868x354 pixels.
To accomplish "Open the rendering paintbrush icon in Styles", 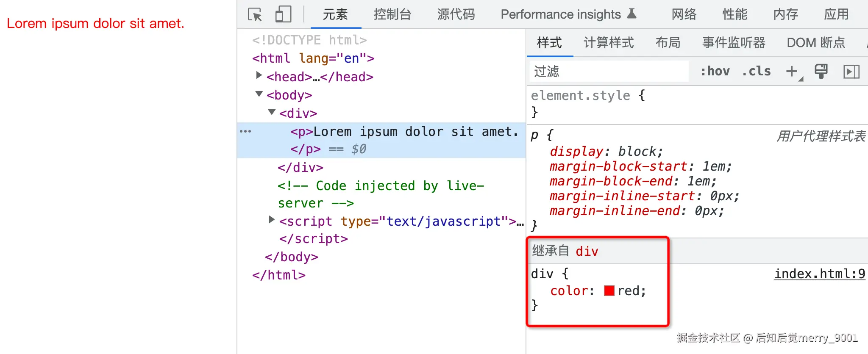I will tap(821, 71).
